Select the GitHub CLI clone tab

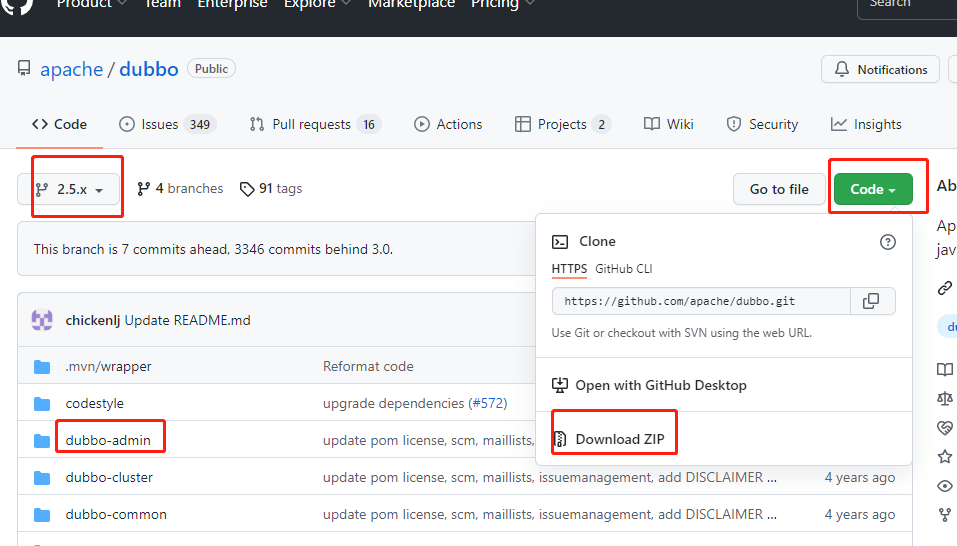pyautogui.click(x=623, y=269)
